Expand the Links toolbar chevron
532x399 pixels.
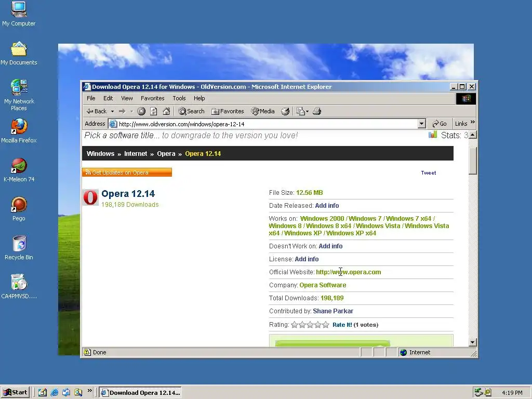pos(473,122)
